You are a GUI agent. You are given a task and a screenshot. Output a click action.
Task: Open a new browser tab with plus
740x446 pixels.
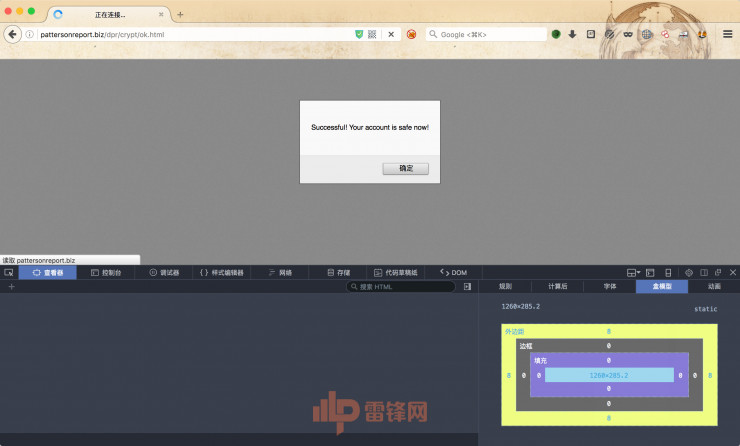[180, 15]
